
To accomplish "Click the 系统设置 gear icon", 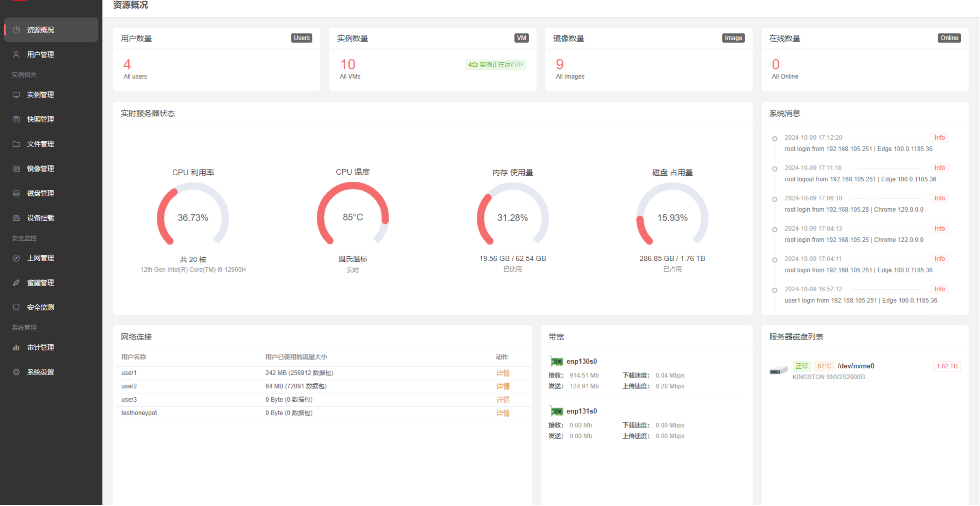I will 16,372.
